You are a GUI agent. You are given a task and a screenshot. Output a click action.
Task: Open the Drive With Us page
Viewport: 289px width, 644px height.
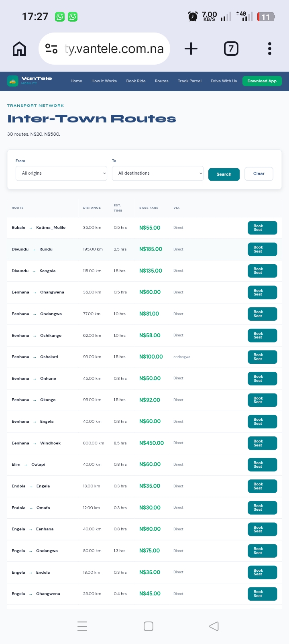tap(224, 81)
